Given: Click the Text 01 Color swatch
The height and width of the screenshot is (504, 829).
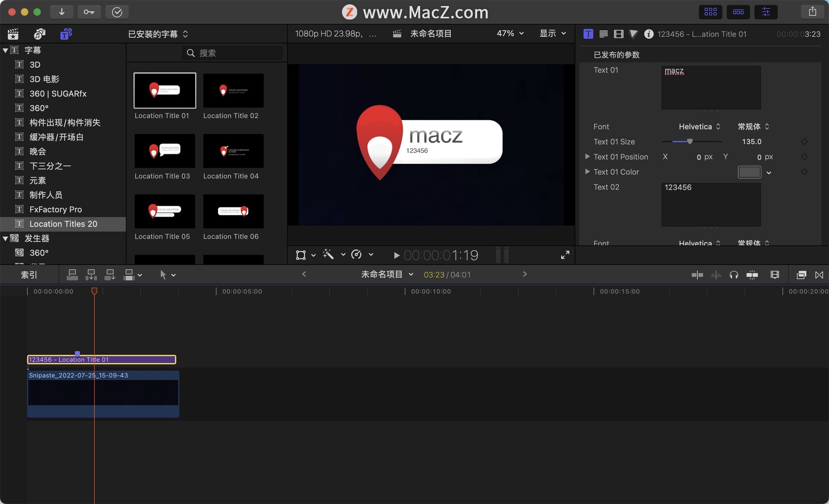Looking at the screenshot, I should [x=749, y=172].
